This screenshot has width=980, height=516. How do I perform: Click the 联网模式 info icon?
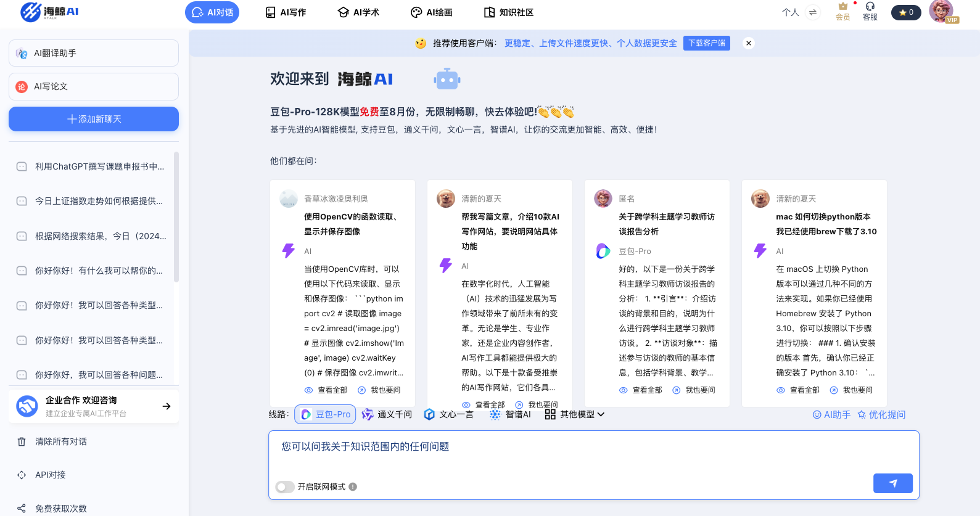point(353,486)
